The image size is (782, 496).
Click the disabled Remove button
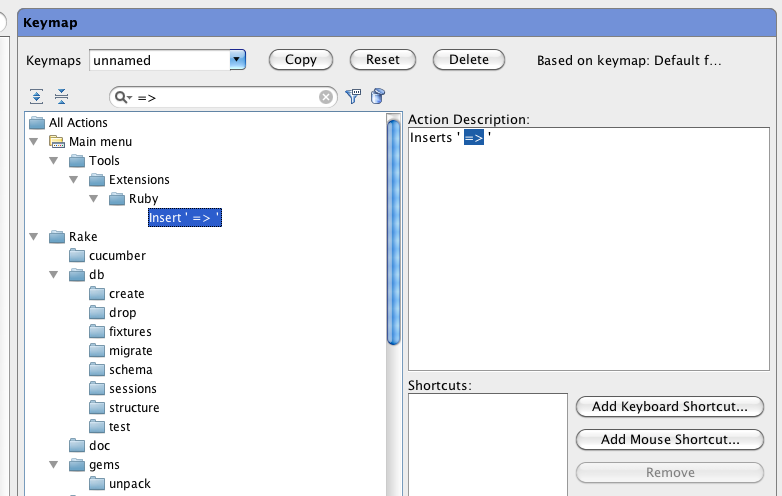(670, 473)
